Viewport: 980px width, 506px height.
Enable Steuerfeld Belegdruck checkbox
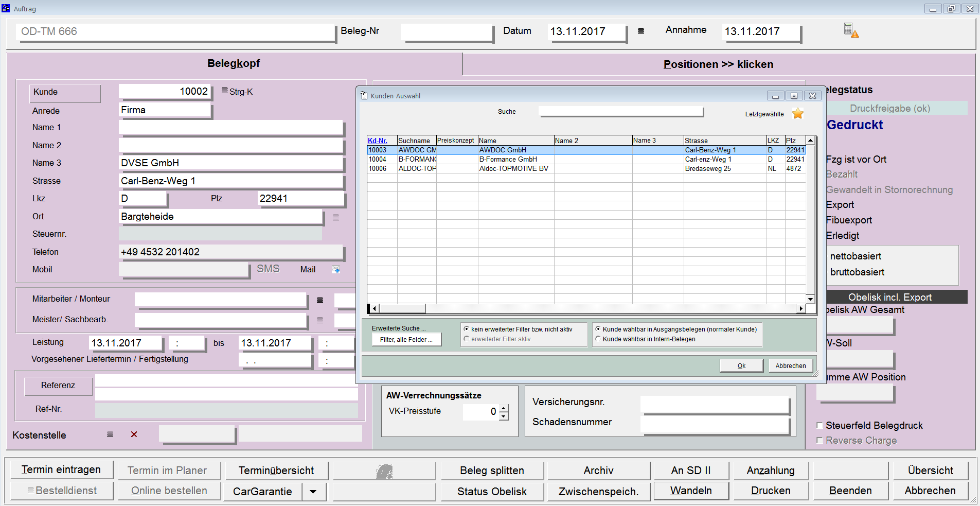820,426
